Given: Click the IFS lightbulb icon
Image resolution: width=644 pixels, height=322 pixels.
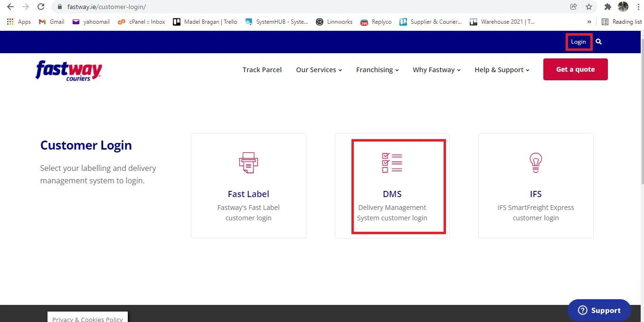Looking at the screenshot, I should point(536,163).
